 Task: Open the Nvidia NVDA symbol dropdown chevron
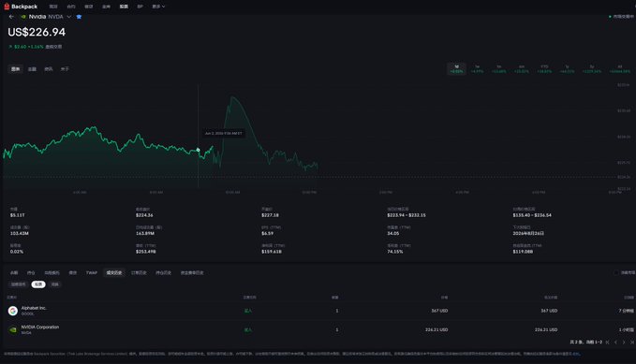pyautogui.click(x=69, y=17)
